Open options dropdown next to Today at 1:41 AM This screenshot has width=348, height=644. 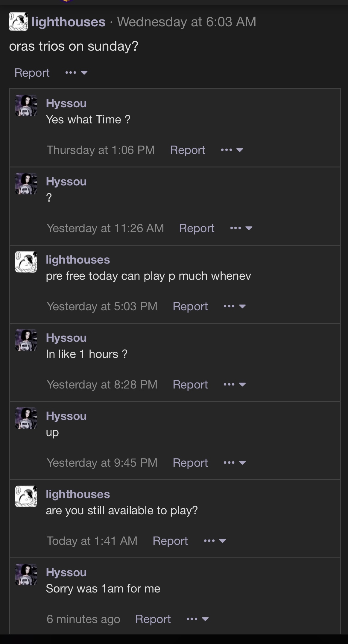pos(215,541)
